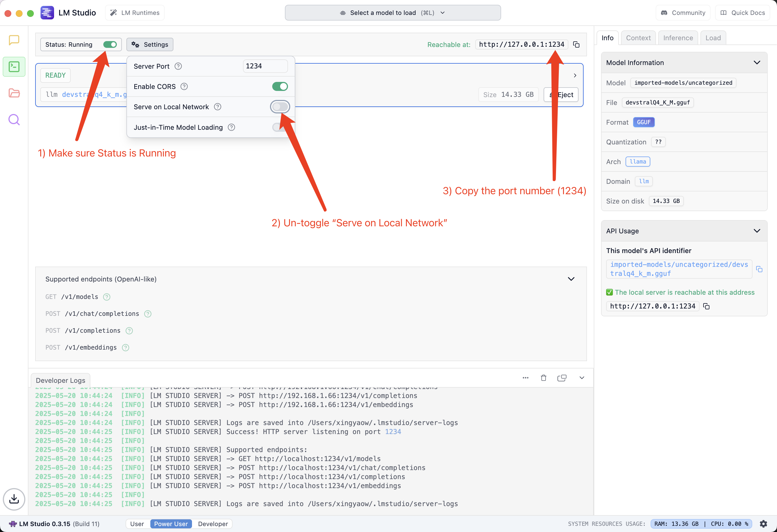
Task: Open Select a model to load dropdown
Action: pos(393,13)
